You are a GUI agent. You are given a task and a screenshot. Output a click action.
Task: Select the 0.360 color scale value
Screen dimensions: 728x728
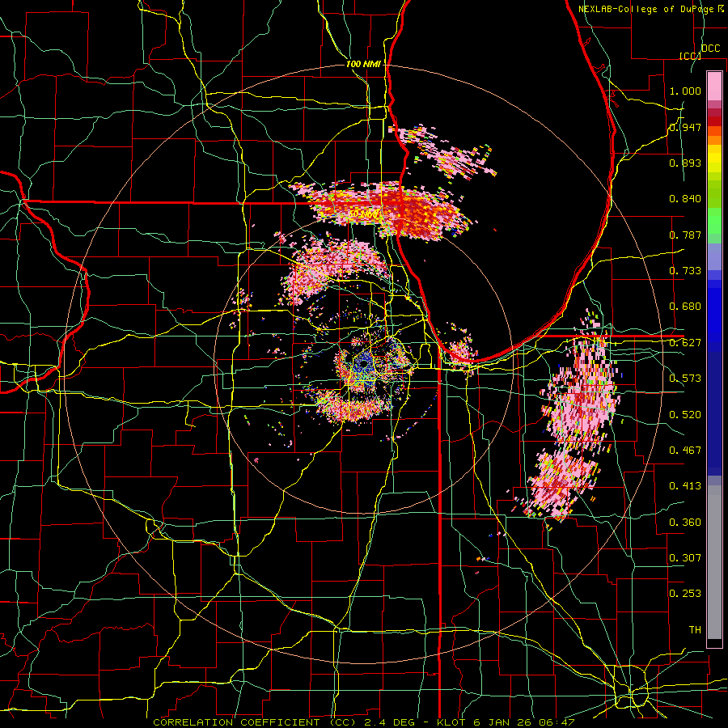685,523
